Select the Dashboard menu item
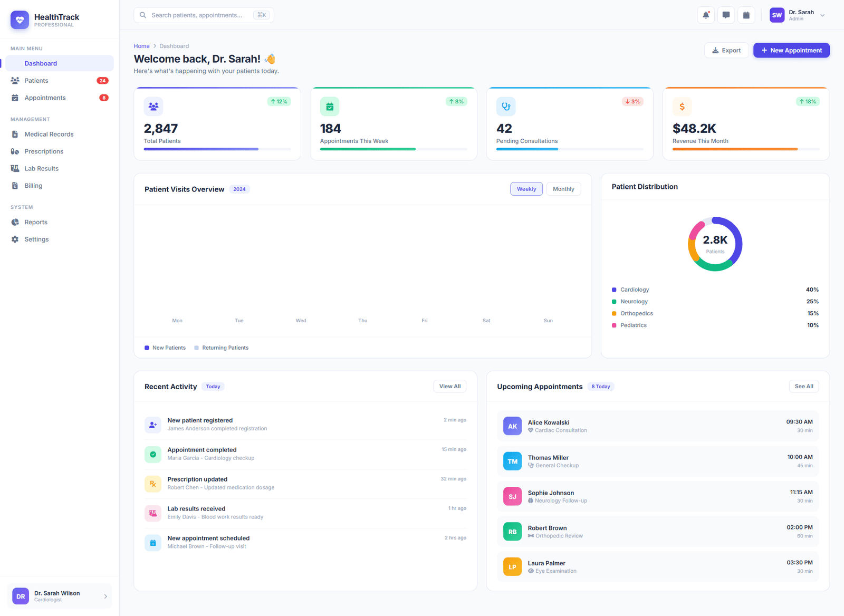Image resolution: width=844 pixels, height=616 pixels. coord(40,63)
